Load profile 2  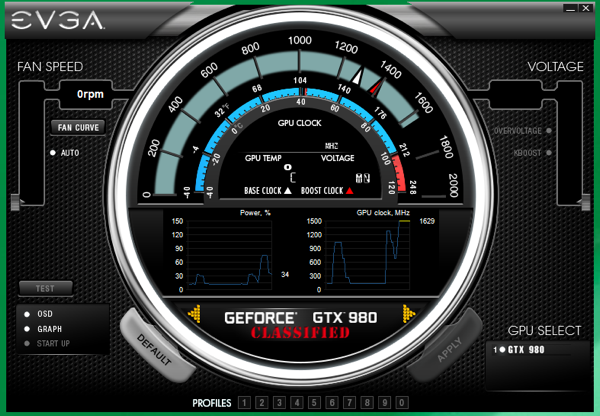(x=262, y=403)
